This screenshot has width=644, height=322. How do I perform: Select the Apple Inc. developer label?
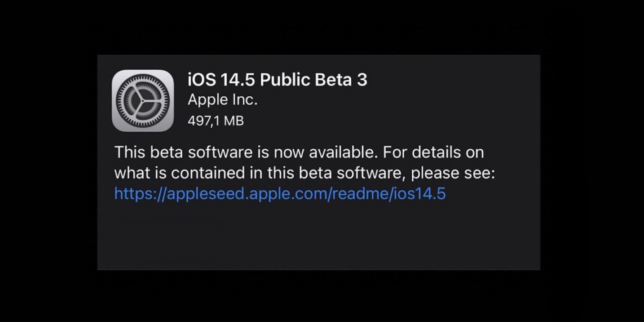pos(222,100)
